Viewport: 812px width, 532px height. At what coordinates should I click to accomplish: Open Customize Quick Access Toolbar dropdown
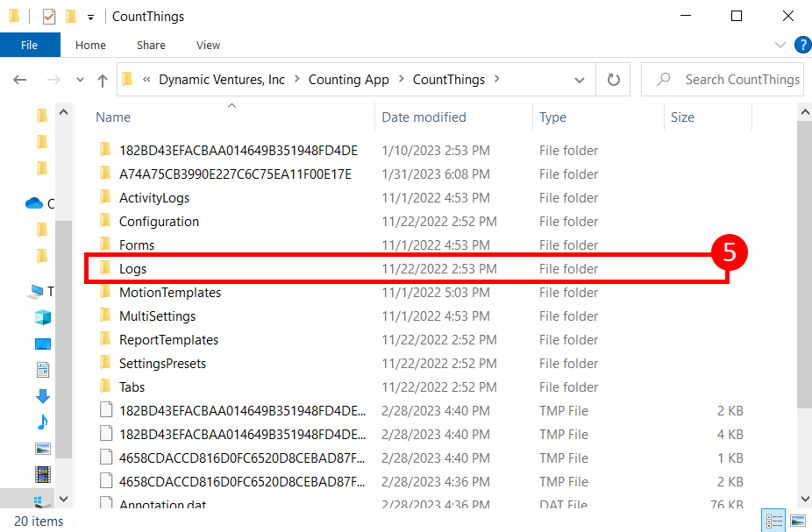[90, 17]
